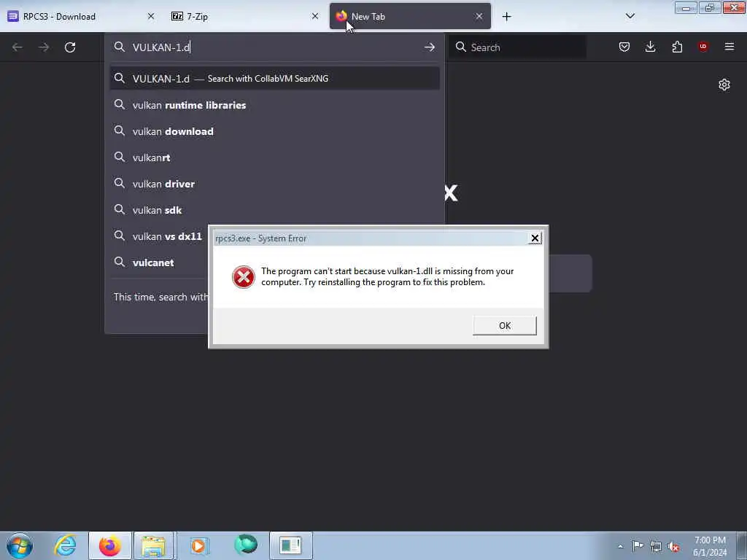This screenshot has height=560, width=747.
Task: Click the go arrow in address bar
Action: pyautogui.click(x=429, y=47)
